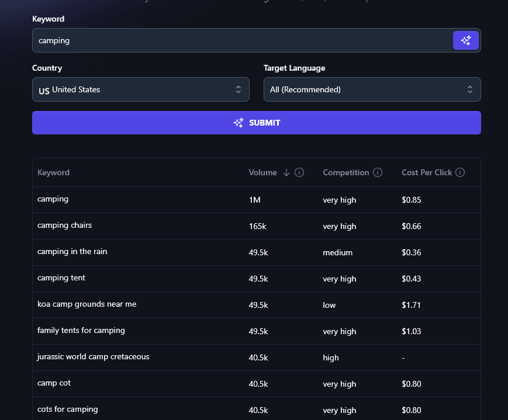Open the Country dropdown

click(x=140, y=89)
